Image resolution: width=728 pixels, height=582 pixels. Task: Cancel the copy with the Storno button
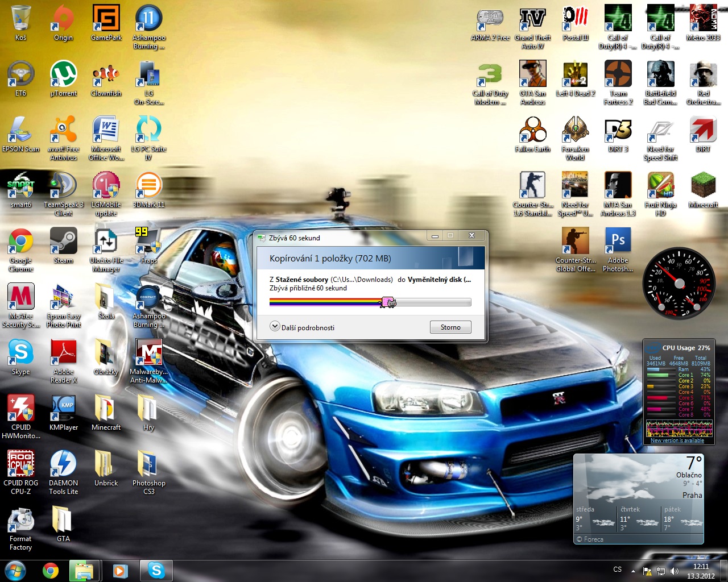click(450, 327)
